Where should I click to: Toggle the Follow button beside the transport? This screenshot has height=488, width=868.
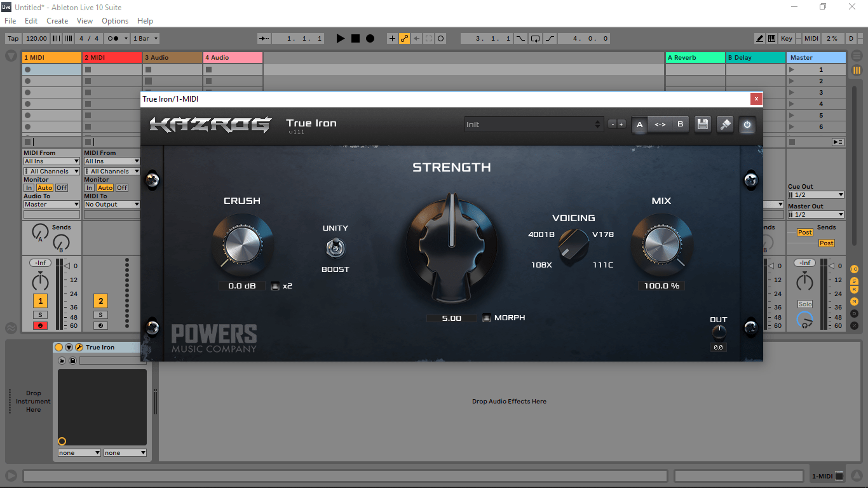264,38
